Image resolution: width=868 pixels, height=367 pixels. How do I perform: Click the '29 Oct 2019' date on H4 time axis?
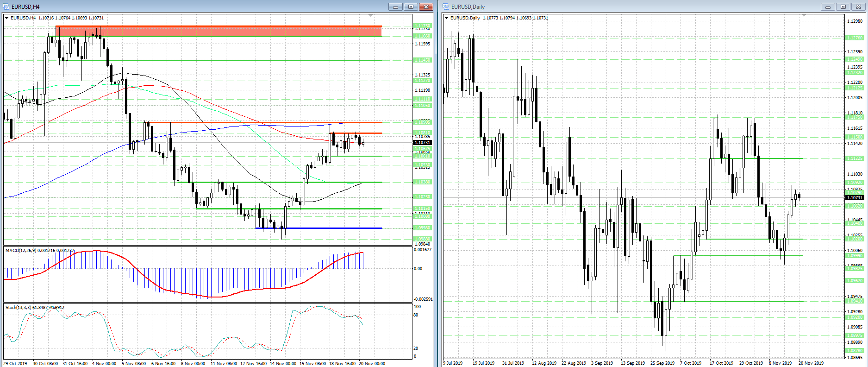click(15, 363)
